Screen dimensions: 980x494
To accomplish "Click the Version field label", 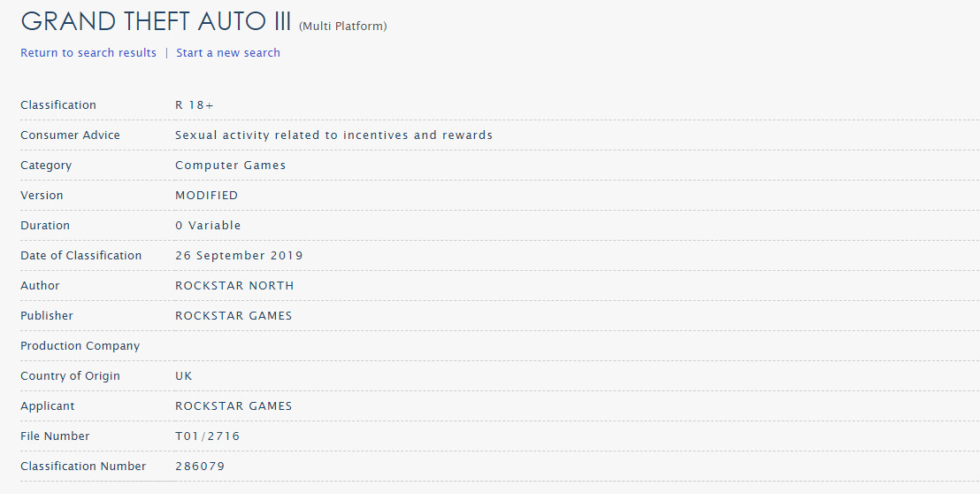I will (x=42, y=195).
